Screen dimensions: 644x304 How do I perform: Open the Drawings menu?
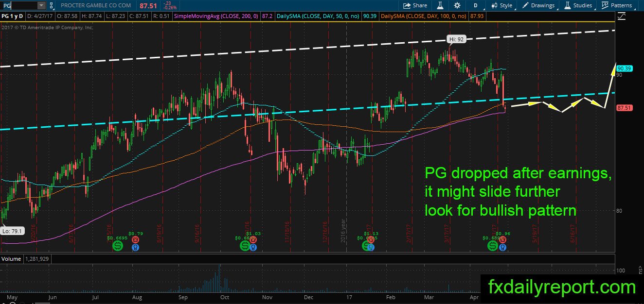[x=538, y=5]
